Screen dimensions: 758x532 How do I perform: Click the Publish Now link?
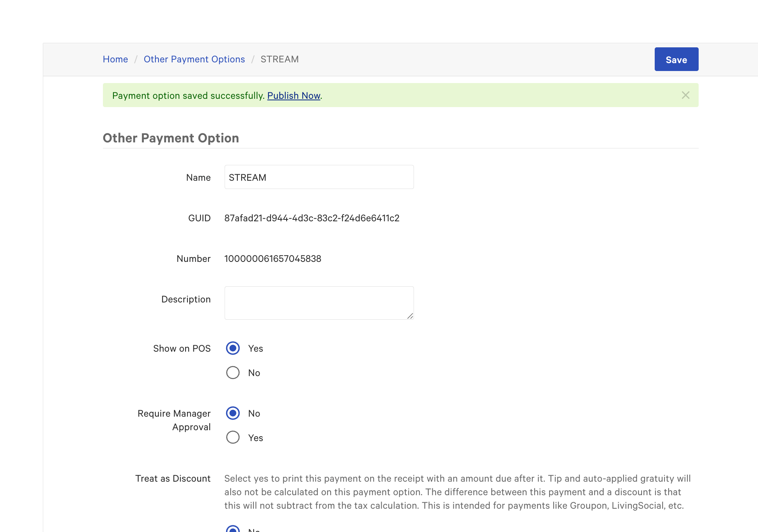pyautogui.click(x=294, y=96)
